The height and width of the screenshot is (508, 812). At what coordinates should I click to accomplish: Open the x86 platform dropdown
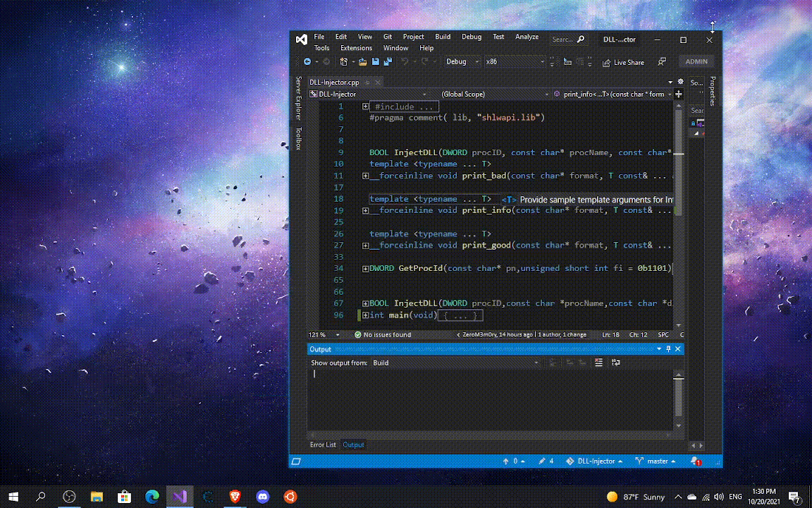(x=515, y=62)
